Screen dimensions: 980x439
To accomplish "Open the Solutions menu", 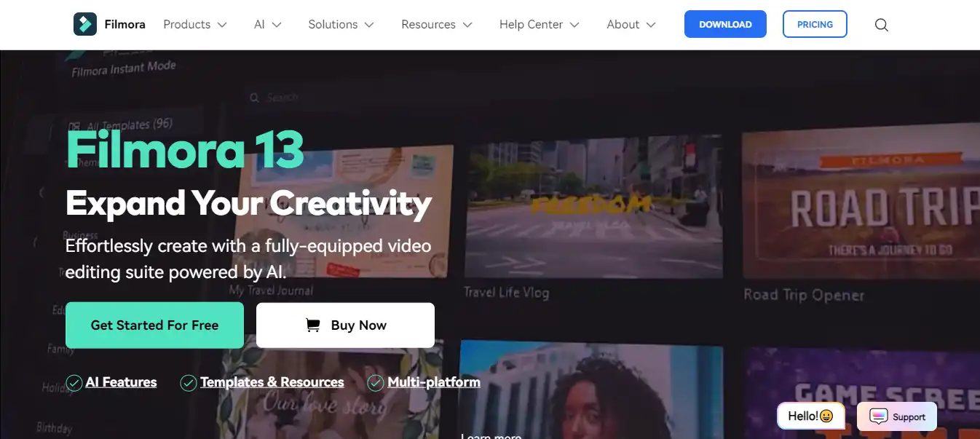I will point(341,24).
